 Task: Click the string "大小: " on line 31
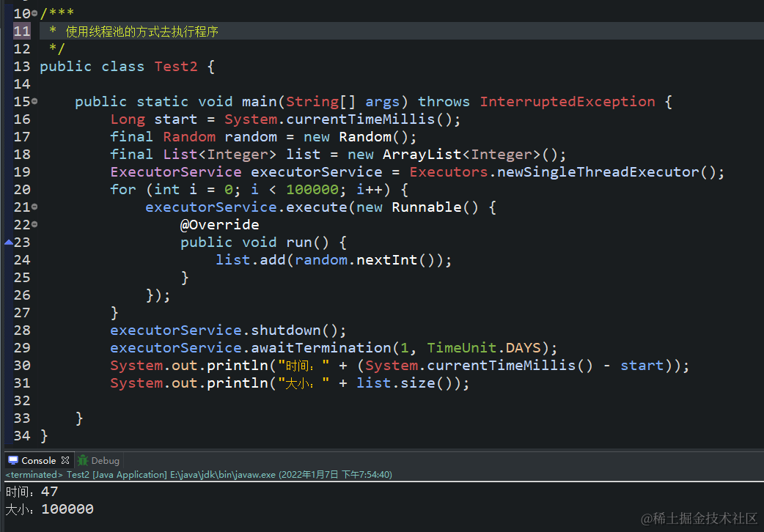[x=304, y=383]
